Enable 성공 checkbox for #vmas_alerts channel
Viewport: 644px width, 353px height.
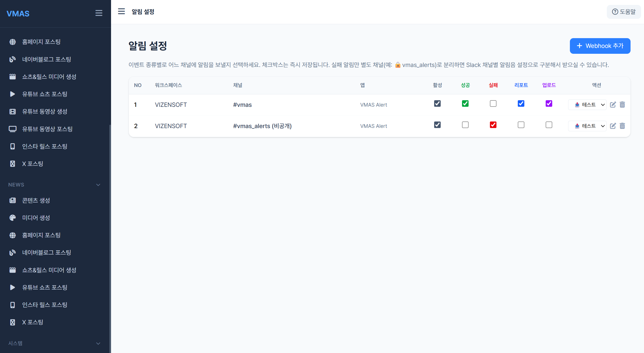tap(465, 125)
